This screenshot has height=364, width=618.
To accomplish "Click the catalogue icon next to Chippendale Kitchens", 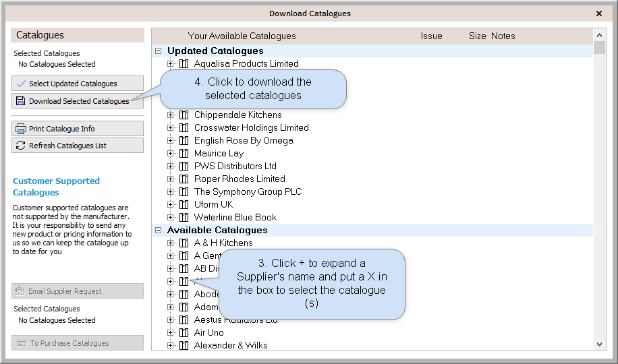I will coord(184,115).
